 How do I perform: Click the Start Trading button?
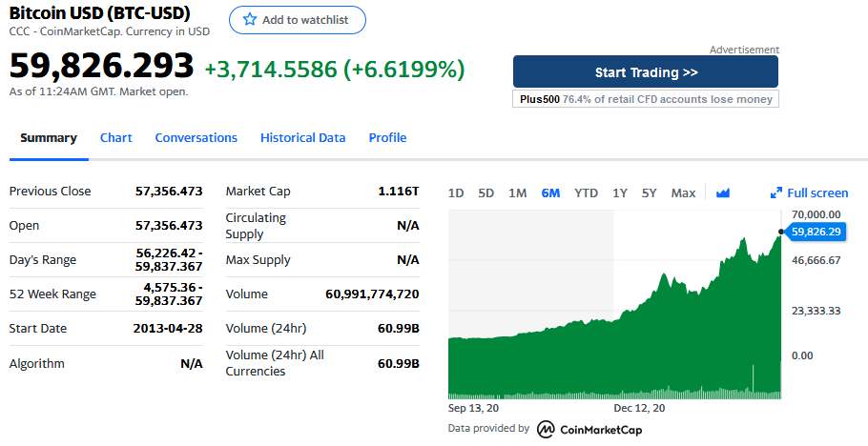[646, 72]
